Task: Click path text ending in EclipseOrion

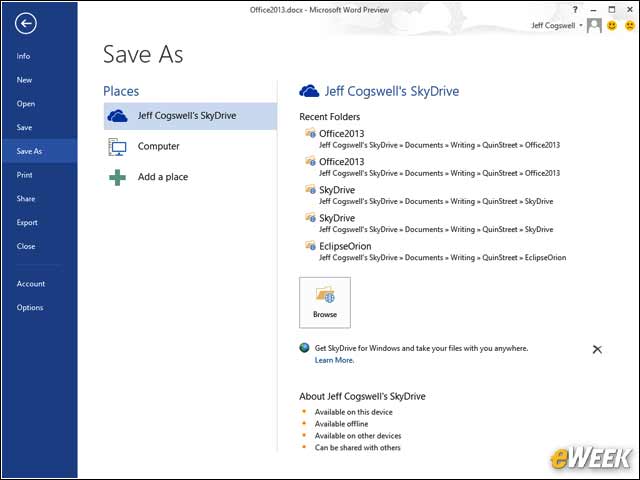Action: (x=442, y=258)
